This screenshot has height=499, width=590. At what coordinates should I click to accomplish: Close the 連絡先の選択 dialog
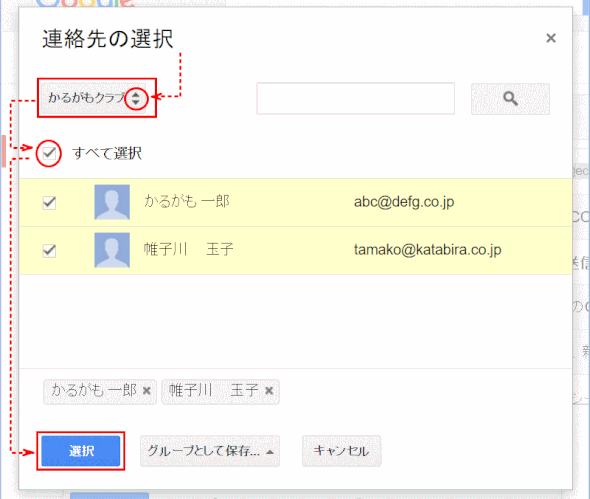pyautogui.click(x=551, y=38)
